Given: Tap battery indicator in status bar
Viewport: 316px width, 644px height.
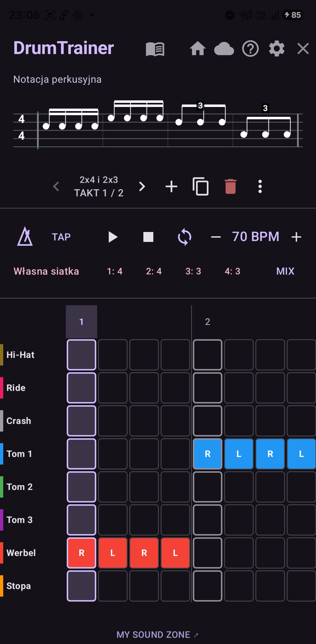Looking at the screenshot, I should (293, 15).
